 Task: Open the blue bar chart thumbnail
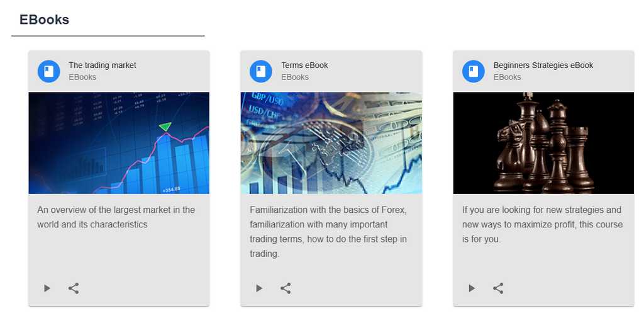119,143
